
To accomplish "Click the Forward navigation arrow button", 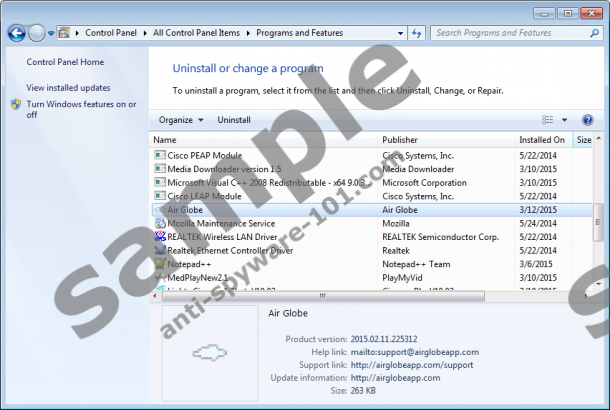I will (x=38, y=33).
